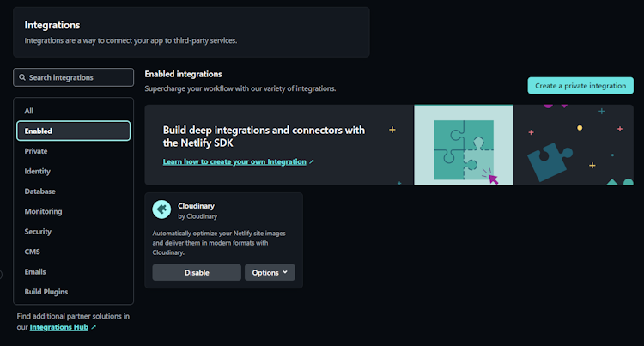Image resolution: width=644 pixels, height=346 pixels.
Task: Click external link arrow beside Integrations Hub
Action: click(x=94, y=327)
